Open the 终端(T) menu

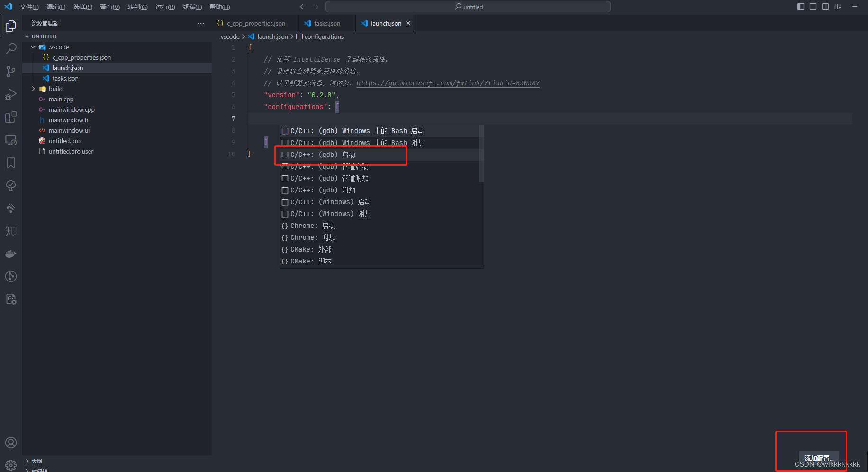click(x=192, y=7)
